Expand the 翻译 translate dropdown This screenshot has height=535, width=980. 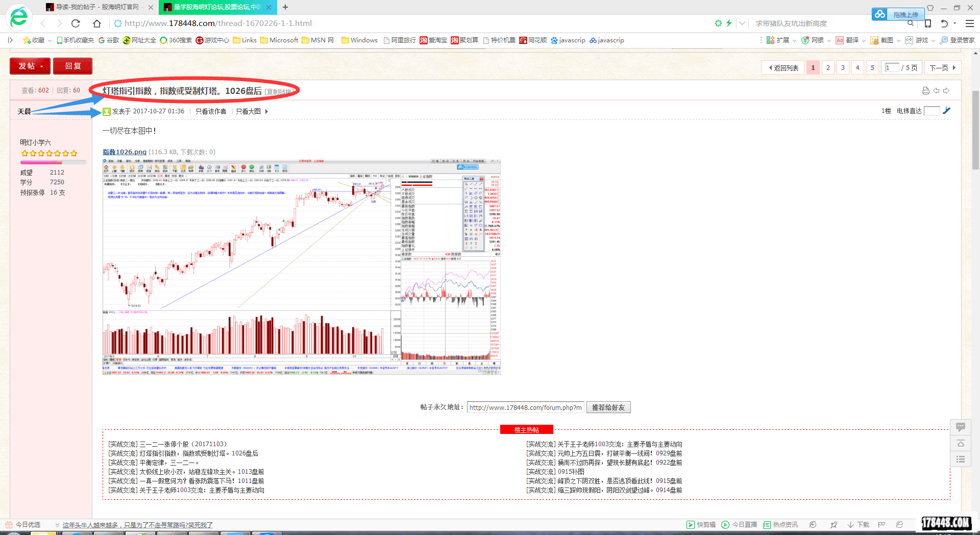[864, 41]
